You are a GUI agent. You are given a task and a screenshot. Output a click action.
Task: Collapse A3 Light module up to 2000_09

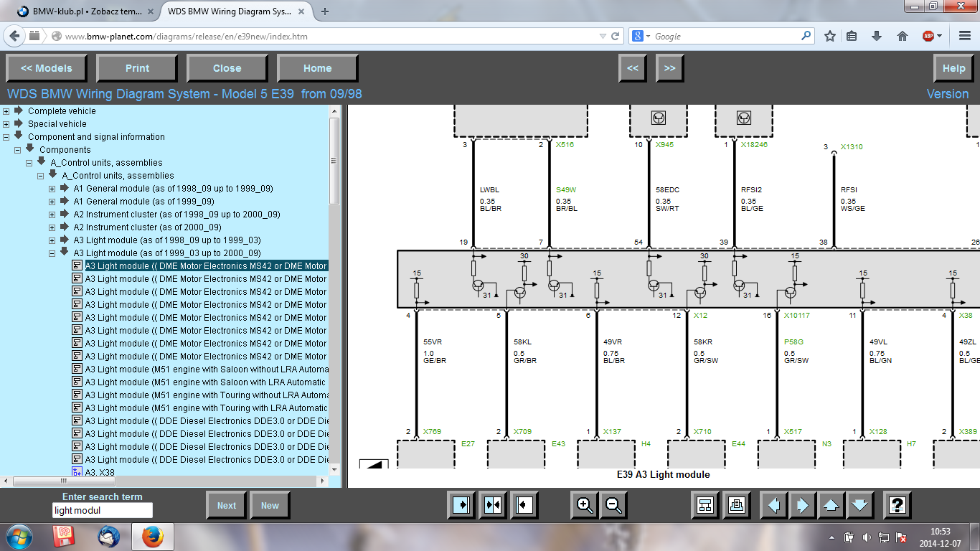coord(52,253)
